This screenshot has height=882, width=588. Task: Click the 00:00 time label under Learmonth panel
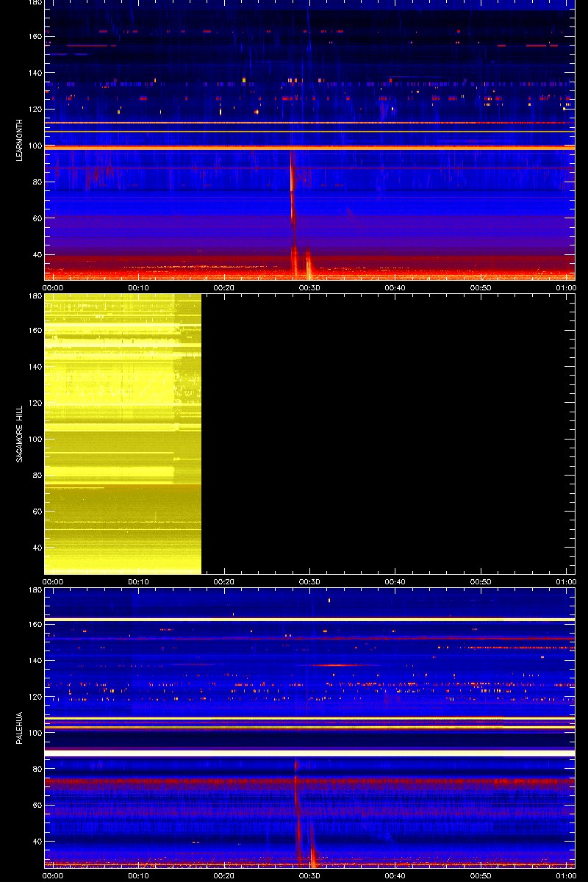pyautogui.click(x=53, y=288)
